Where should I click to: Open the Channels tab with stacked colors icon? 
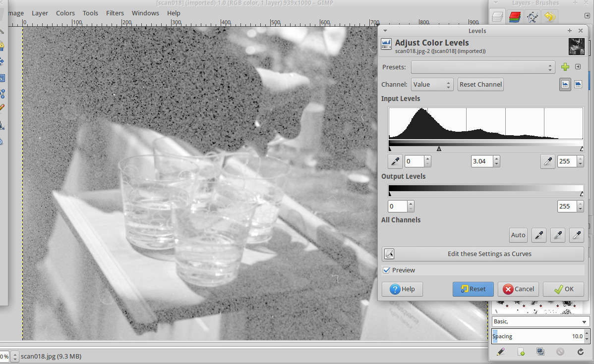coord(515,17)
